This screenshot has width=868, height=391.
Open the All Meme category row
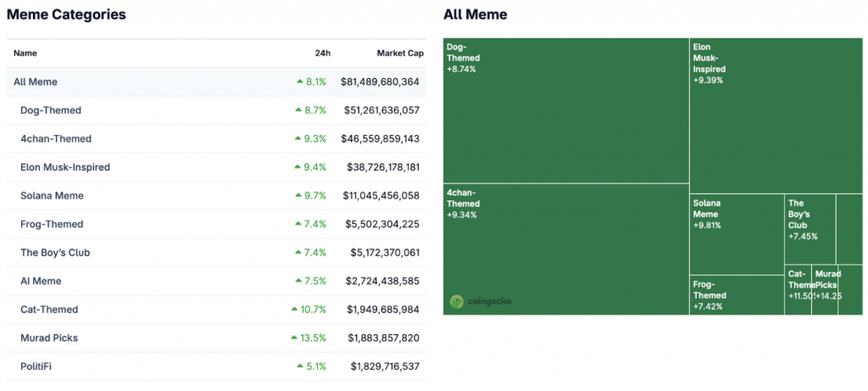[36, 82]
